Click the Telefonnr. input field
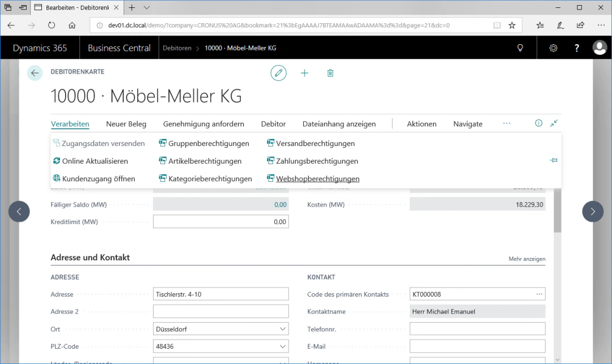The width and height of the screenshot is (612, 364). 477,329
